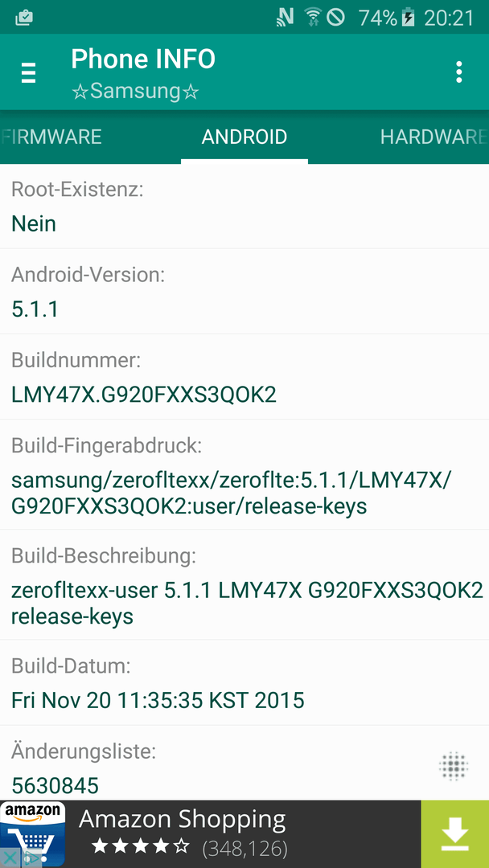Close the ad with the X icon
Viewport: 489px width, 868px height.
click(10, 859)
